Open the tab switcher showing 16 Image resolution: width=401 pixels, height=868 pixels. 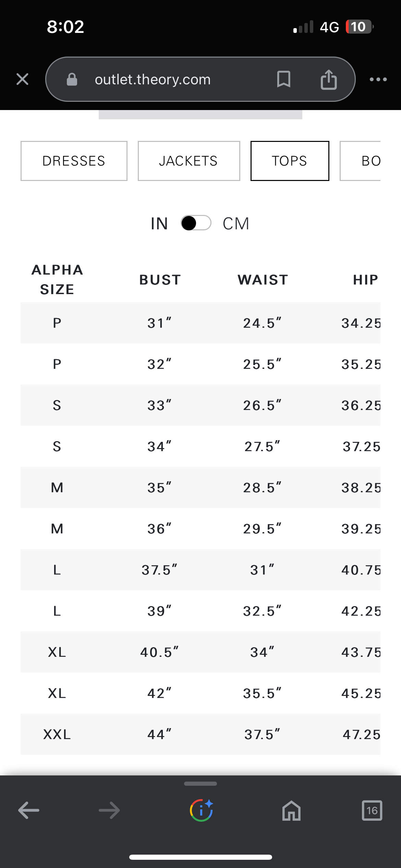372,810
